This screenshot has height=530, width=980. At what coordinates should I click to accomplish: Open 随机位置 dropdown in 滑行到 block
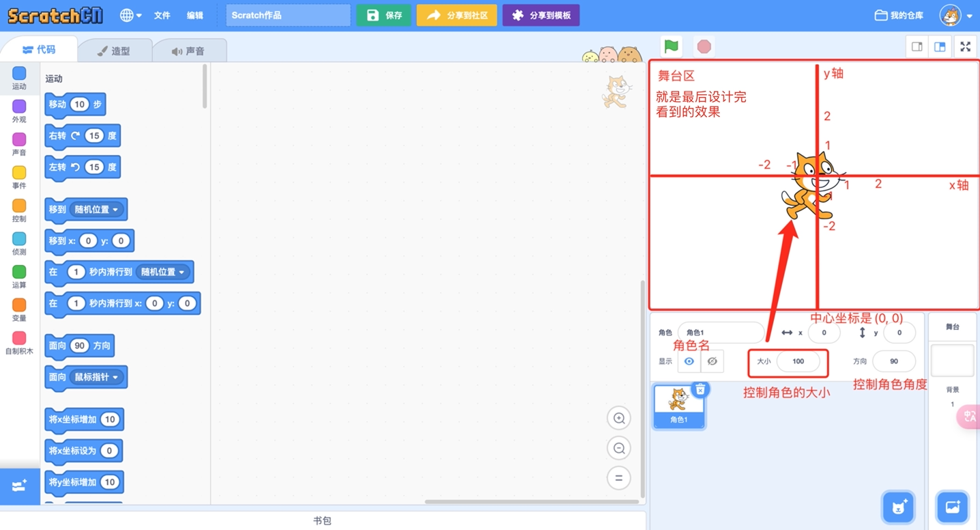click(162, 272)
